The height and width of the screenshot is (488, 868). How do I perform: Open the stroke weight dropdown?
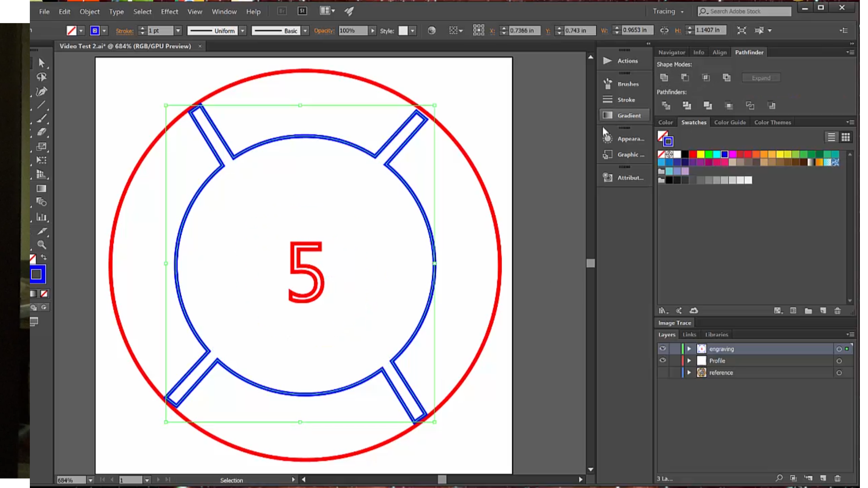point(178,31)
